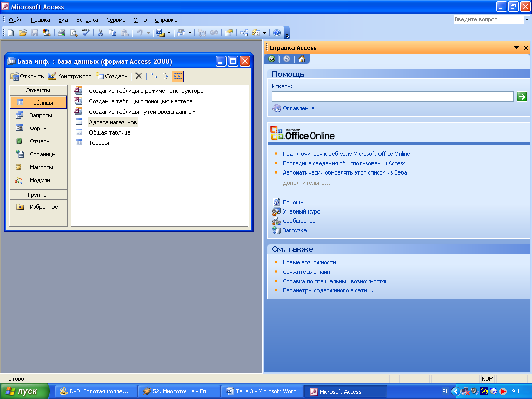This screenshot has width=532, height=399.
Task: Switch to Small Icons view
Action: (x=166, y=76)
